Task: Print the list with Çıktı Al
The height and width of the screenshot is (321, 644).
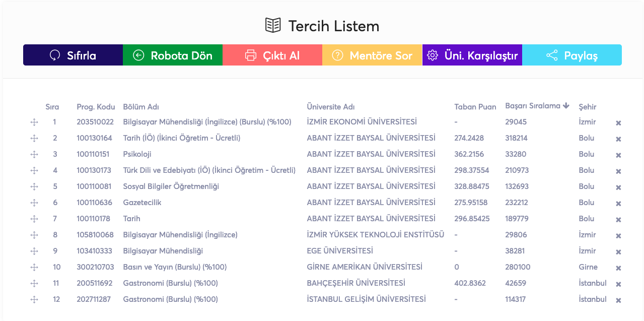Action: click(272, 55)
